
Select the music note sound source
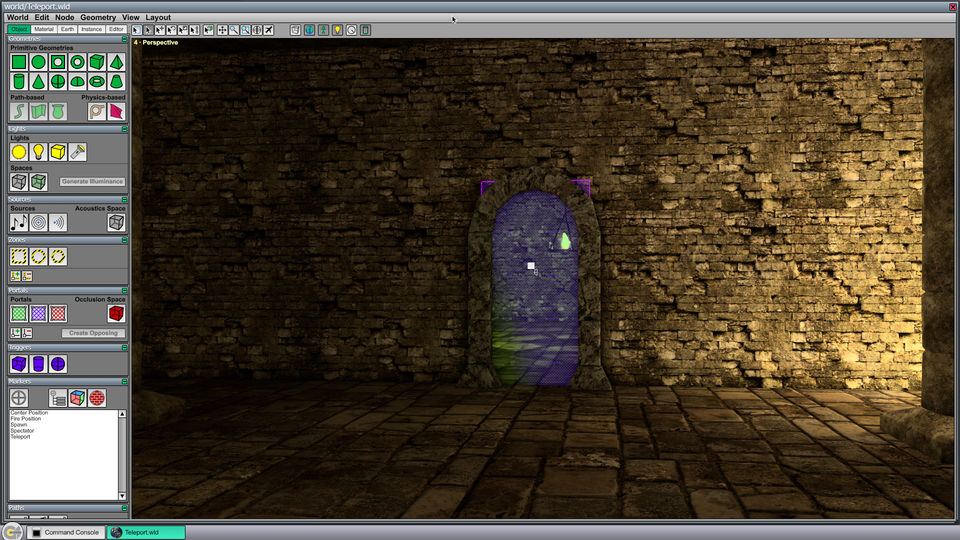[18, 222]
